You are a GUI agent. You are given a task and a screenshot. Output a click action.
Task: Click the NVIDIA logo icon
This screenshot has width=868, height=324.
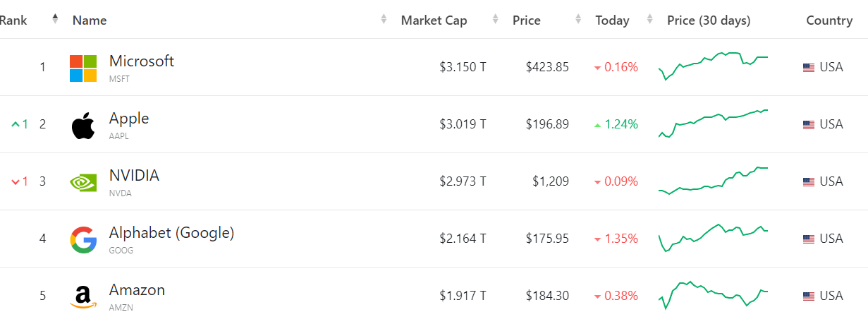pyautogui.click(x=83, y=183)
